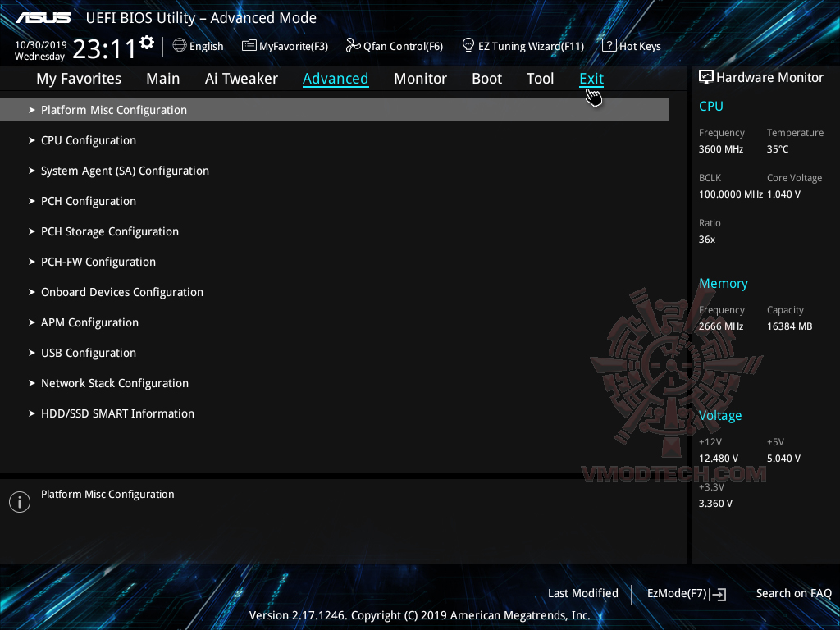Image resolution: width=840 pixels, height=630 pixels.
Task: Open PCH Storage Configuration label
Action: [110, 232]
